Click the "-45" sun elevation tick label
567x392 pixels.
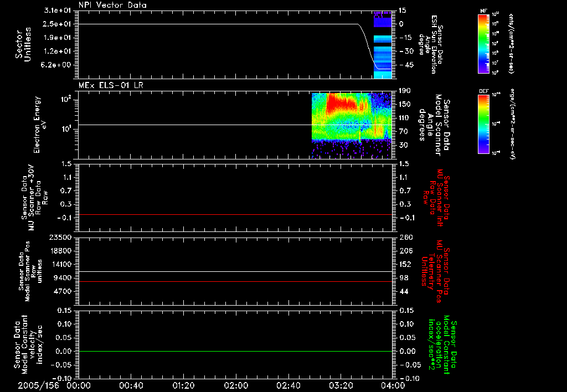(x=406, y=65)
